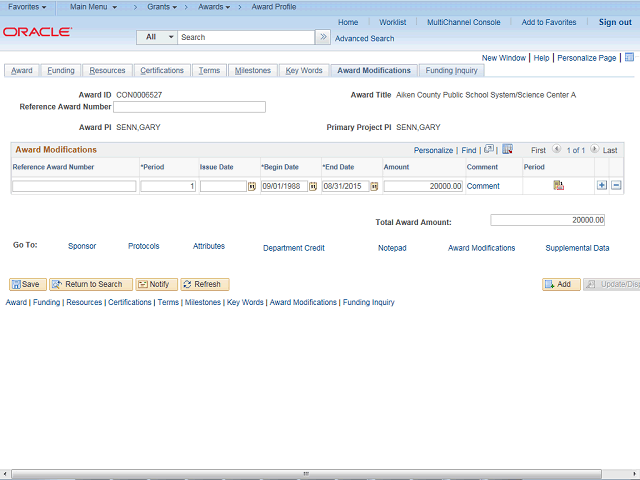Switch to the Resources tab
This screenshot has height=480, width=640.
(107, 71)
